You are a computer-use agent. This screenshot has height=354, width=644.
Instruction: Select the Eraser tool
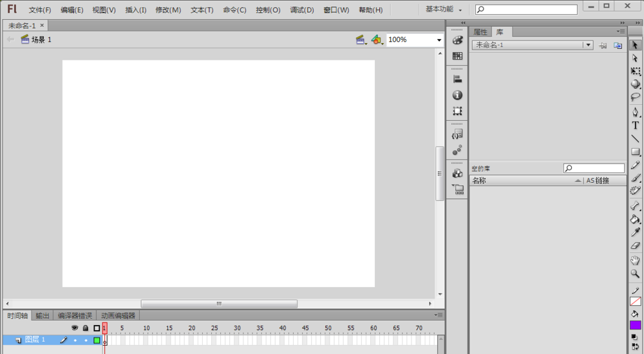pos(635,245)
